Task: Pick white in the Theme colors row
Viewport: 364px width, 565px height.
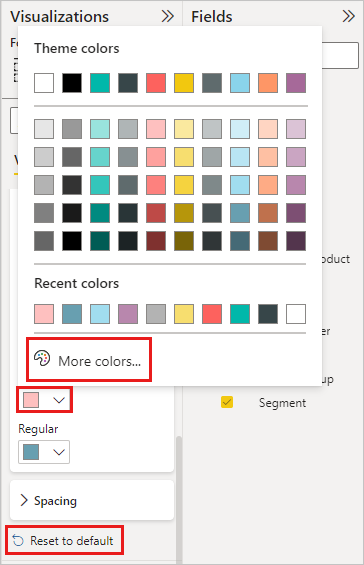Action: pos(44,83)
